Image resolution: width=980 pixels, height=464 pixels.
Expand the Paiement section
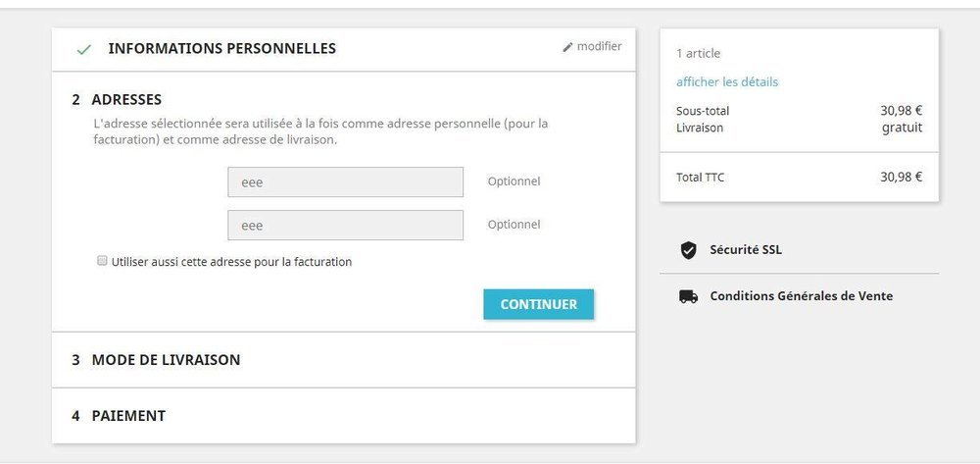(x=128, y=416)
